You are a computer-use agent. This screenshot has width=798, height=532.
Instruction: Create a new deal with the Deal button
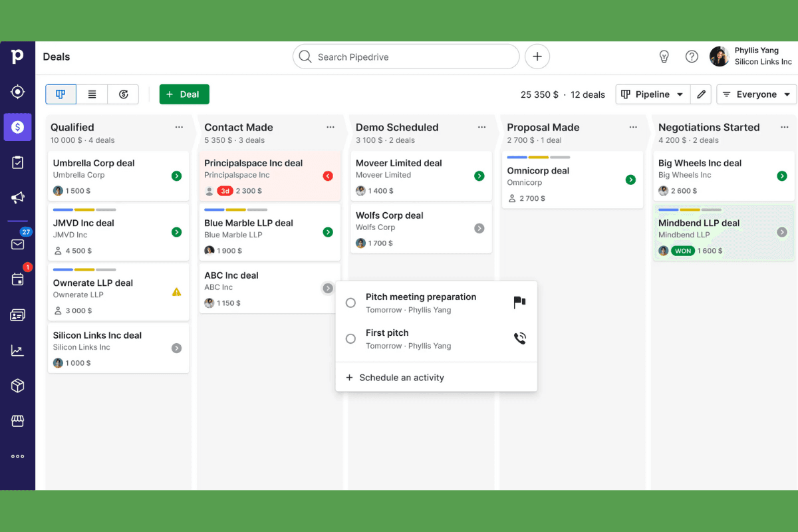tap(184, 94)
